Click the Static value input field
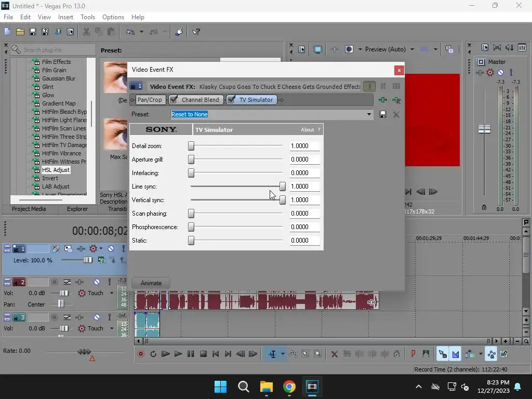Viewport: 532px width, 399px height. click(304, 241)
